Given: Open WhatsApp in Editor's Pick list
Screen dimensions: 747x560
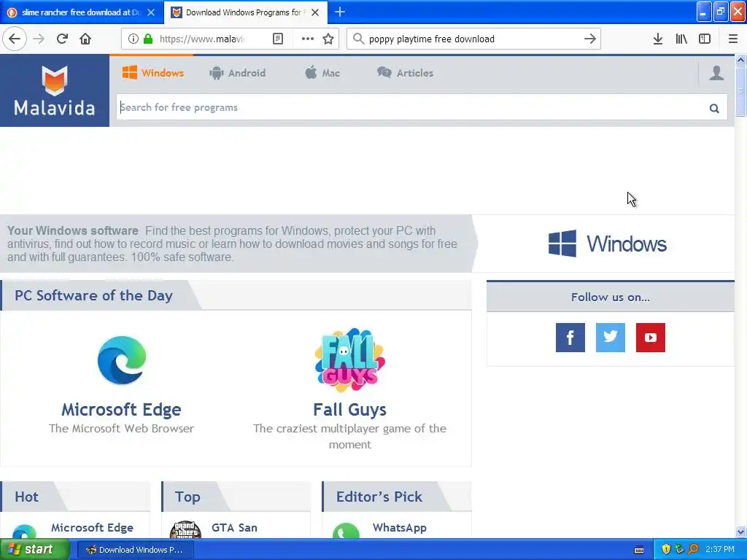Looking at the screenshot, I should (399, 528).
